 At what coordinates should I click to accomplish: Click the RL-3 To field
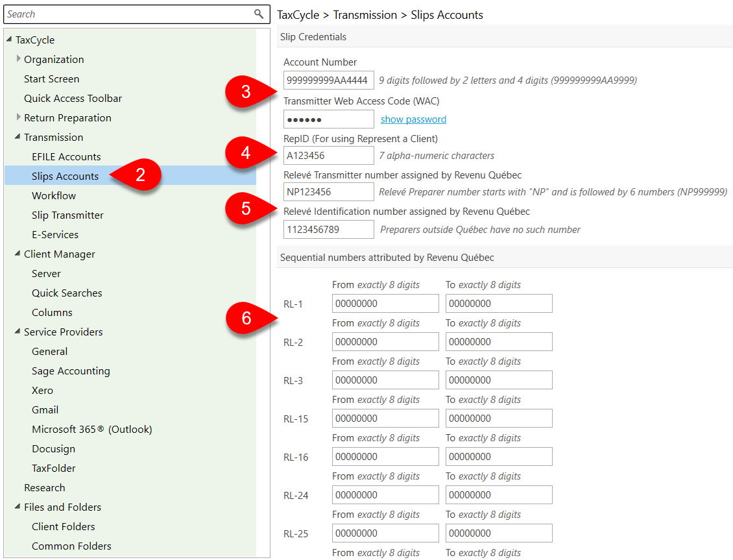499,380
